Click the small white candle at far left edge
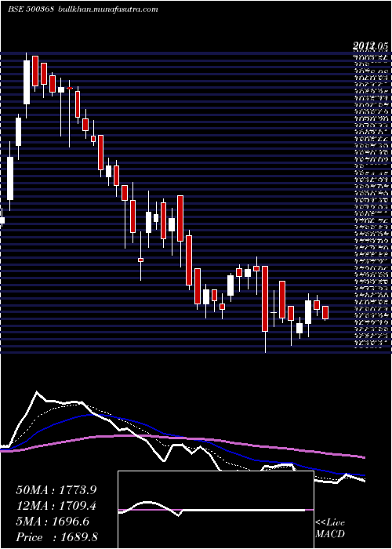This screenshot has width=392, height=549. coord(2,220)
